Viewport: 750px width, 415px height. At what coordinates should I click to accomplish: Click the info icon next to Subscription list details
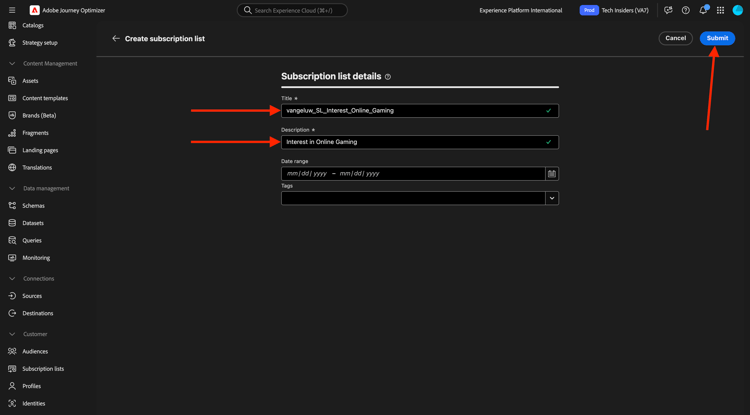tap(388, 76)
